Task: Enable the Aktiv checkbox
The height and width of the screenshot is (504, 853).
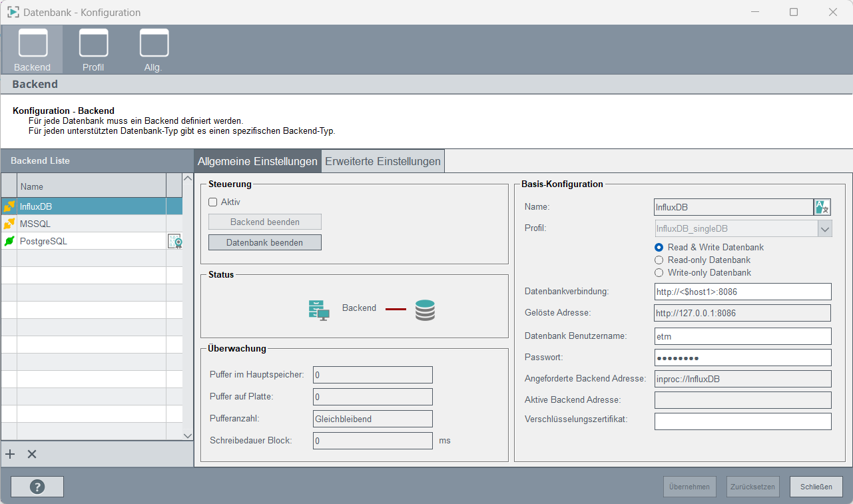Action: click(213, 202)
